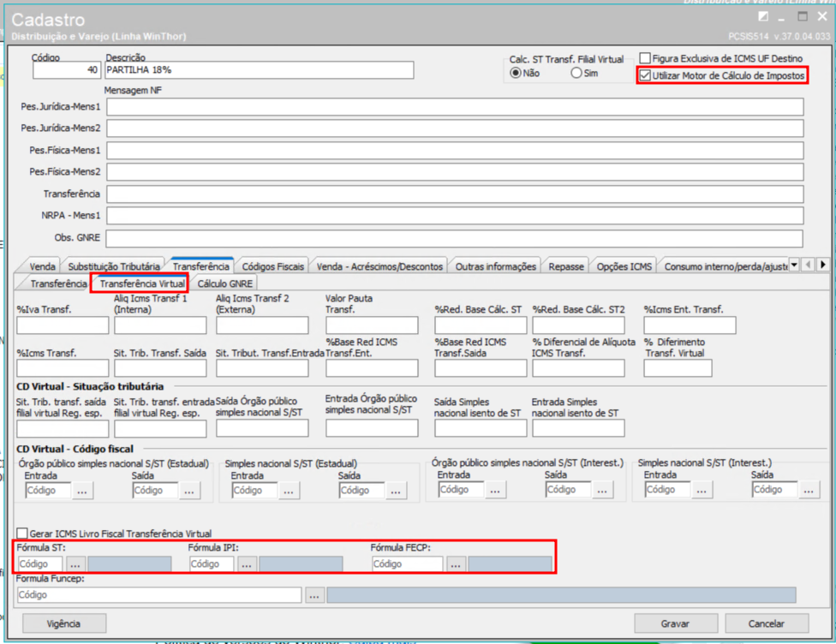Select the Cálculo GNRE sub-tab

pyautogui.click(x=225, y=283)
